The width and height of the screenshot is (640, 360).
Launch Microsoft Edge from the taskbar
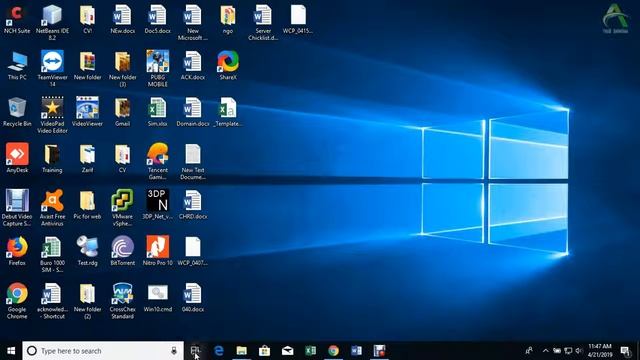(219, 351)
